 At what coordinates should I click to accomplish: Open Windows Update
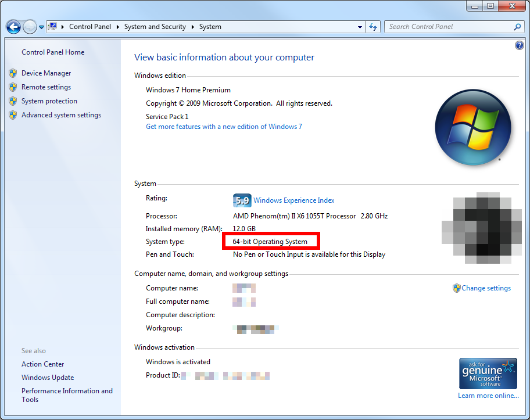click(x=48, y=378)
